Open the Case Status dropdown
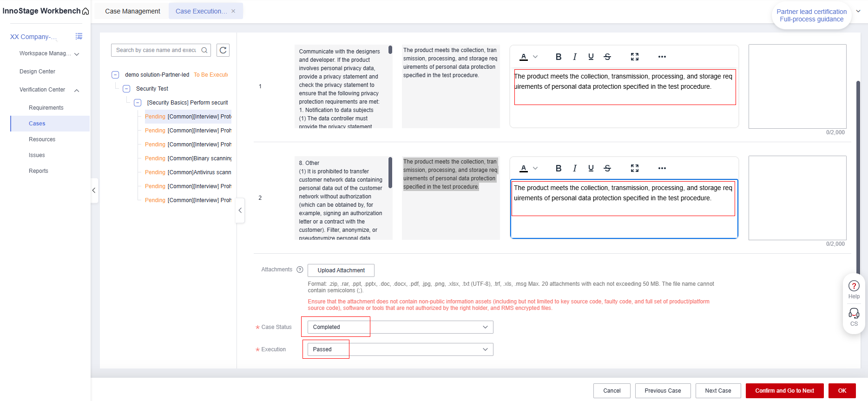Viewport: 868px width, 401px height. pos(400,327)
